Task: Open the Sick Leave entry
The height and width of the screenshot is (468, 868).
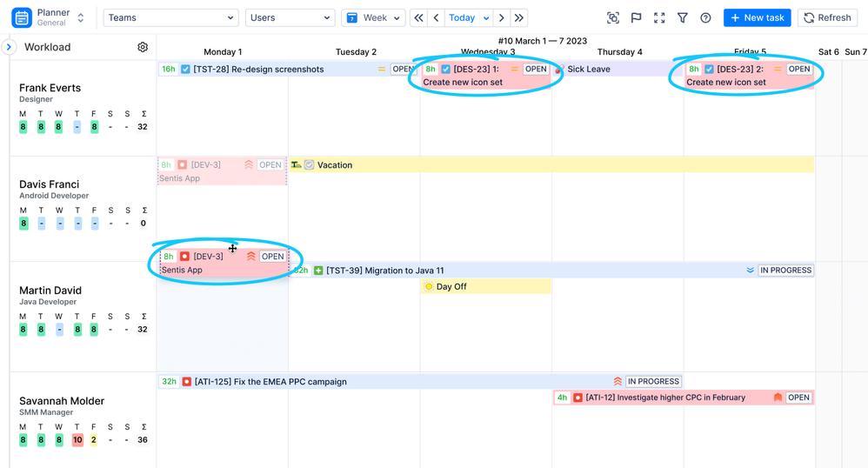Action: (618, 70)
